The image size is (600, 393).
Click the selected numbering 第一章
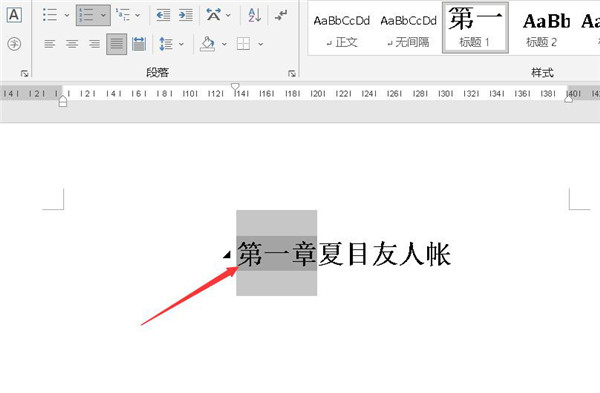pyautogui.click(x=277, y=254)
